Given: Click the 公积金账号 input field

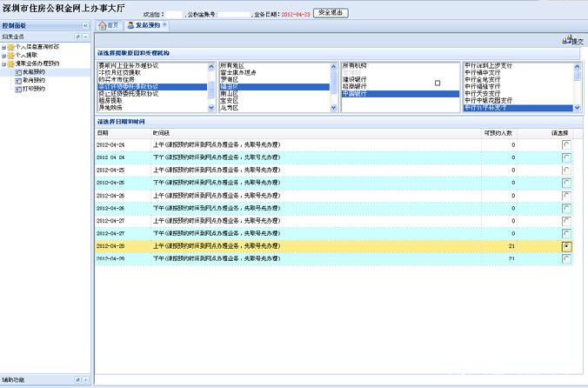Looking at the screenshot, I should pyautogui.click(x=233, y=15).
